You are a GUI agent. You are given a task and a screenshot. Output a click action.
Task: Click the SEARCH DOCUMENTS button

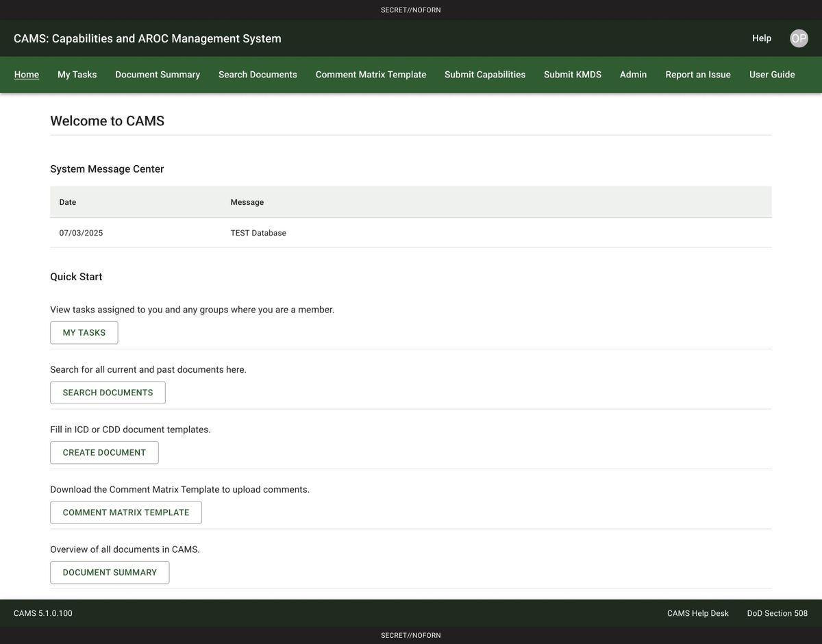pos(108,393)
